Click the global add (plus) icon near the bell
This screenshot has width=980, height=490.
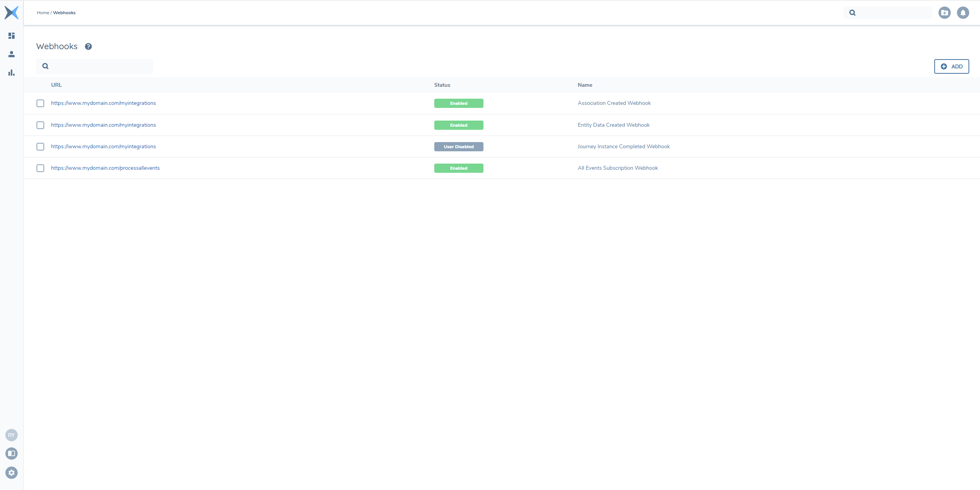(x=945, y=13)
